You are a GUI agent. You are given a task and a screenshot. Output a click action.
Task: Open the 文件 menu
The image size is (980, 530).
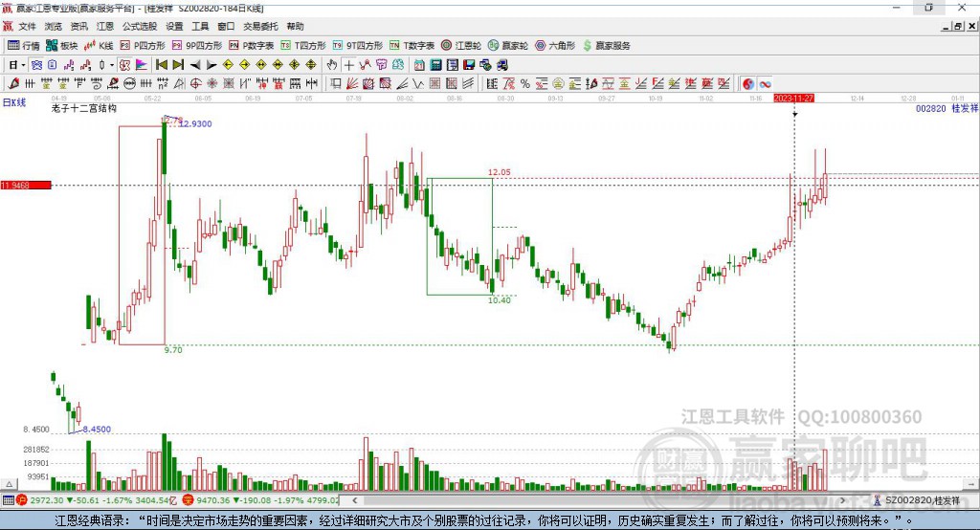click(x=28, y=26)
